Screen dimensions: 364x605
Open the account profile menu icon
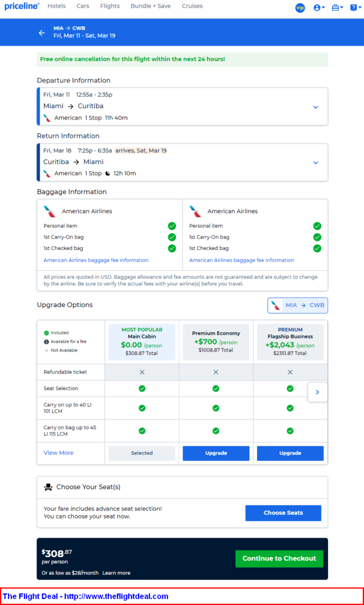coord(319,8)
